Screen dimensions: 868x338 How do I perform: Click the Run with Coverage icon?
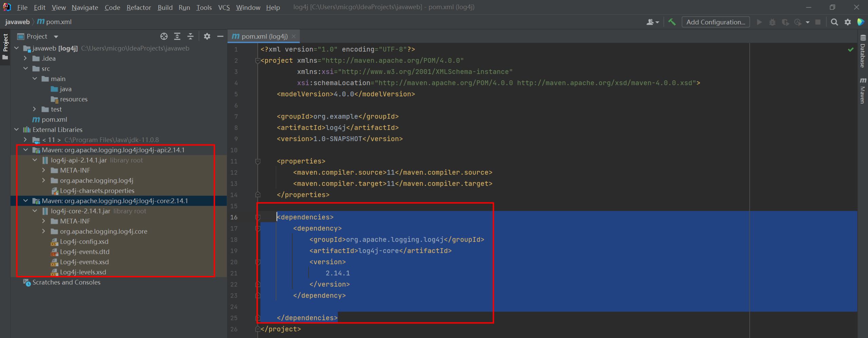point(785,22)
